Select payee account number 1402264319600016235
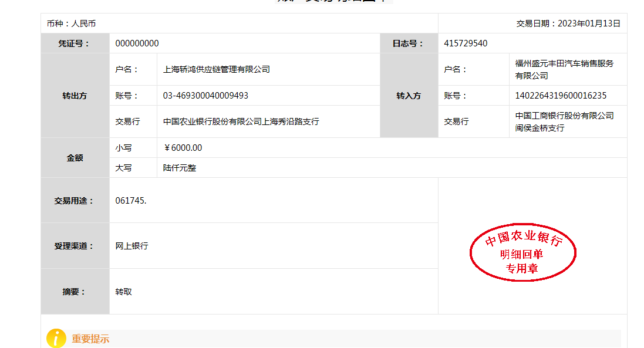Viewport: 644px width, 348px height. (x=561, y=96)
